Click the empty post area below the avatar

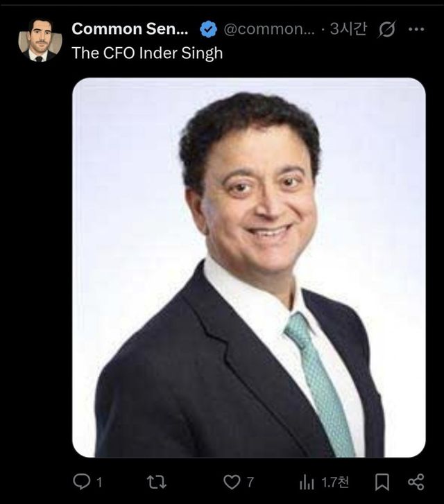click(x=40, y=277)
